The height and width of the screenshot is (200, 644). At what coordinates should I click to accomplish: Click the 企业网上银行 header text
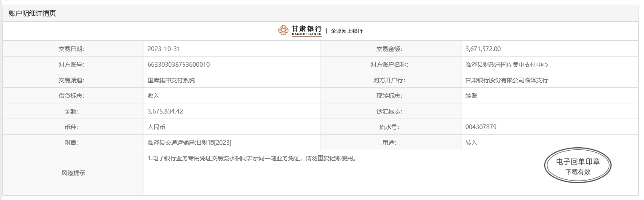click(x=346, y=31)
